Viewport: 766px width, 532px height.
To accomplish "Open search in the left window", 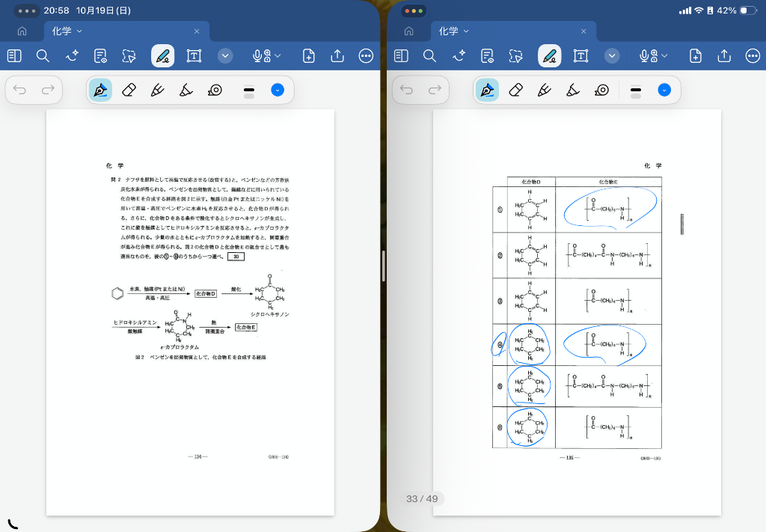I will point(43,56).
